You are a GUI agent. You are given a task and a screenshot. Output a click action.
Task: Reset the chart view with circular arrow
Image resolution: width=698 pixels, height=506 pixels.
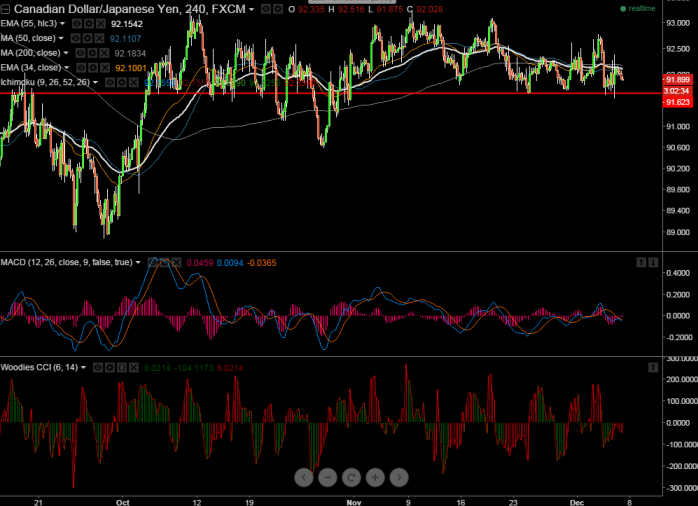pos(351,478)
